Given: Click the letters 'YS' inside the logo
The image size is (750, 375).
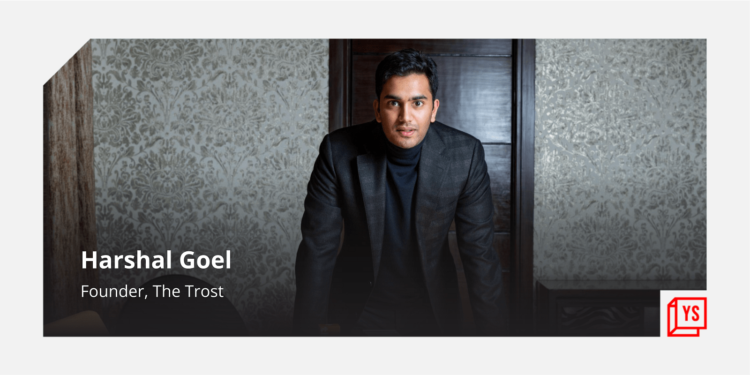Looking at the screenshot, I should pos(691,314).
